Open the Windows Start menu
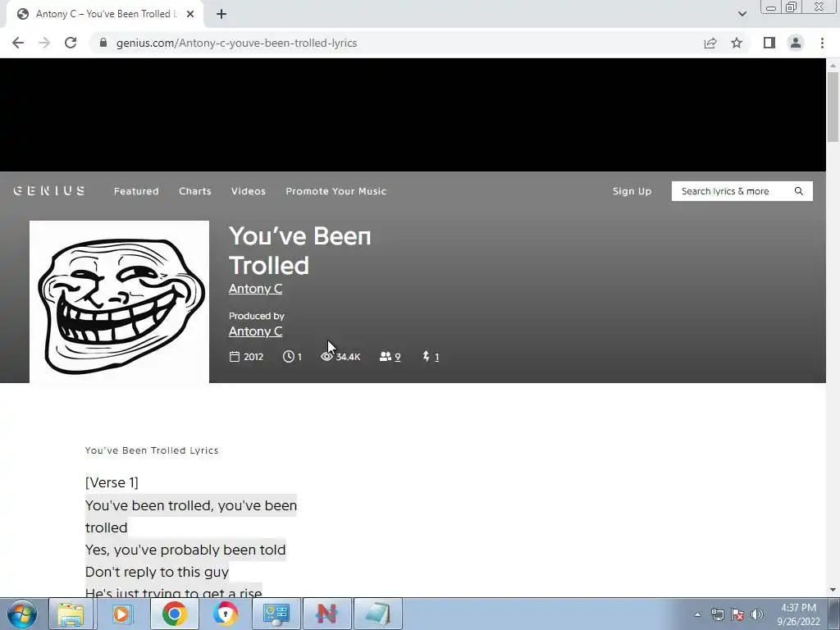 point(22,614)
